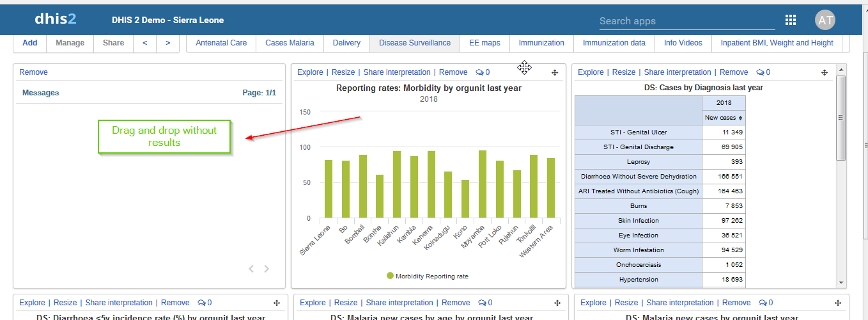Click the Add dashboard button
The height and width of the screenshot is (320, 868).
coord(30,43)
